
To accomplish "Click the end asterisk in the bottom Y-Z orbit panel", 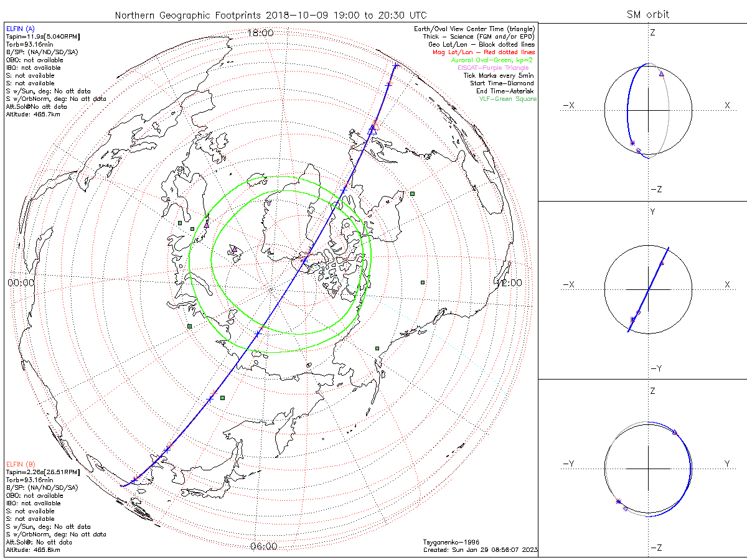I will point(618,501).
